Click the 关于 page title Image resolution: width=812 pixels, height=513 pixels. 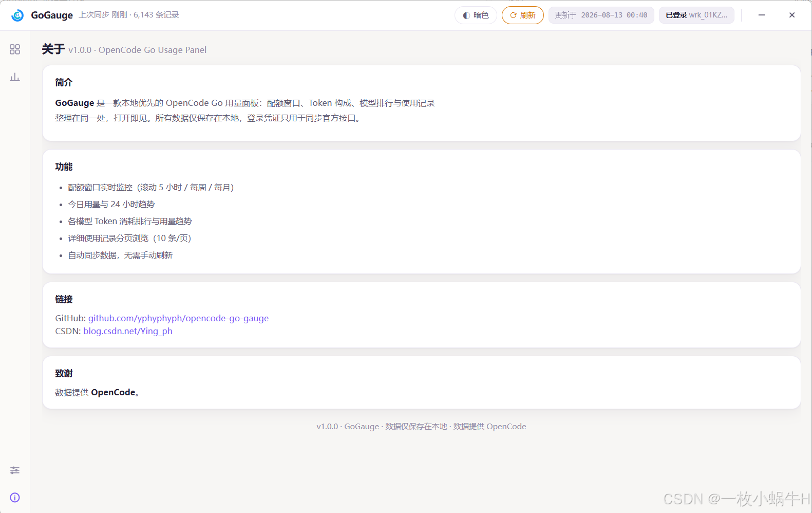pos(53,49)
